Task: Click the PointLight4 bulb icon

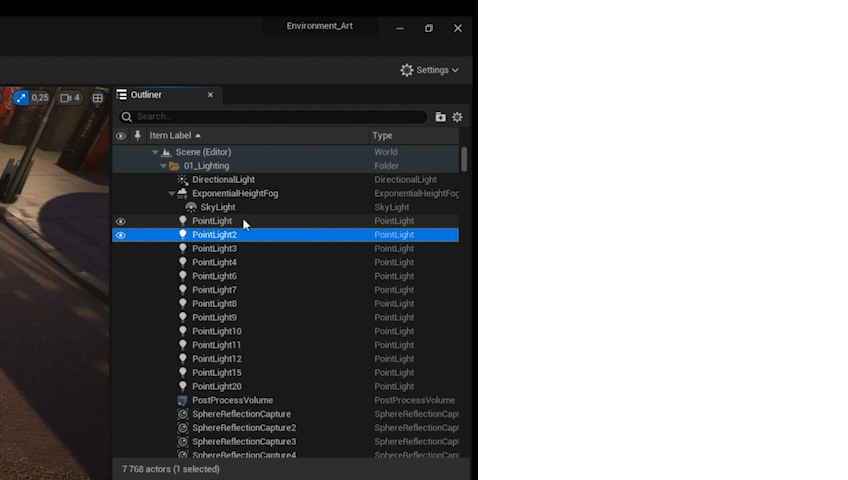Action: (183, 262)
